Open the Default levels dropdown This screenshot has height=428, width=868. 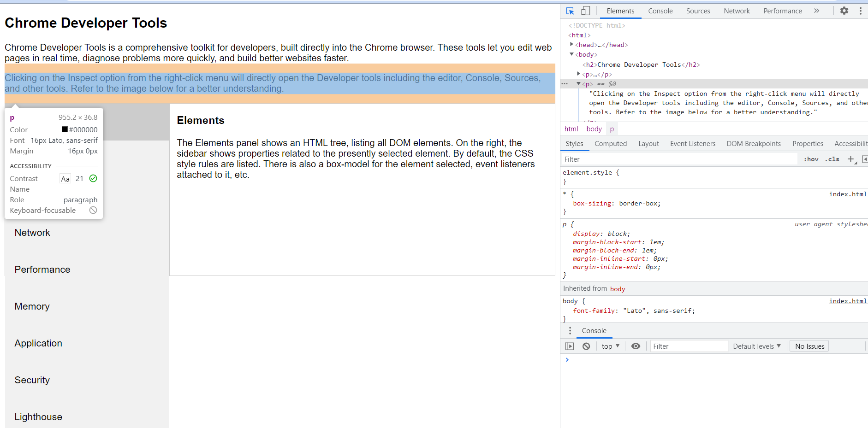[x=756, y=346]
